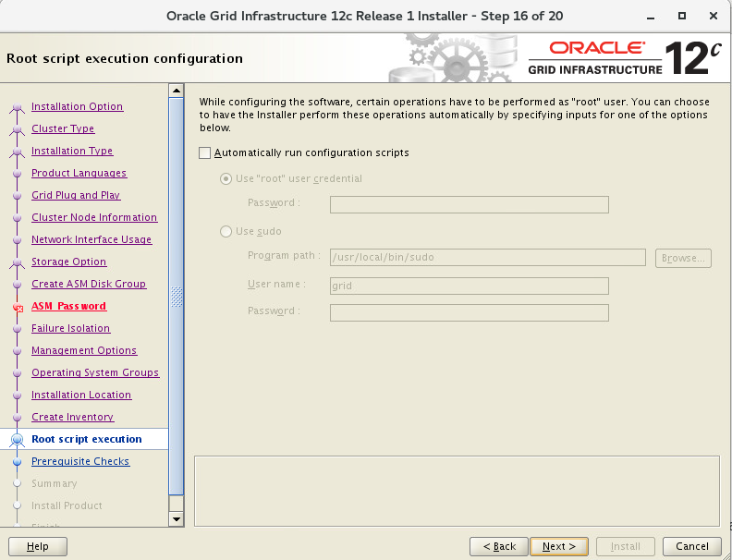
Task: Click the Install button
Action: coord(626,546)
